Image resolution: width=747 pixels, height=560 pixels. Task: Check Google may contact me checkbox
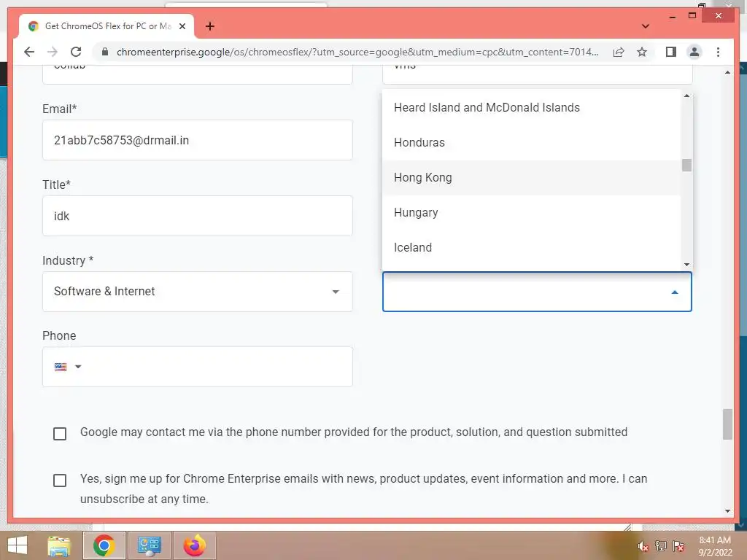click(x=60, y=434)
